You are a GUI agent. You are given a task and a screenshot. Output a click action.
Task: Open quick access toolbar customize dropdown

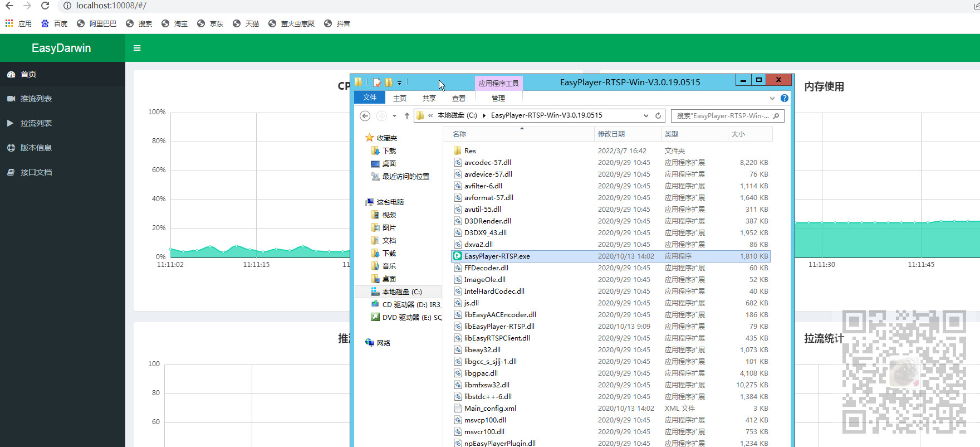coord(399,83)
